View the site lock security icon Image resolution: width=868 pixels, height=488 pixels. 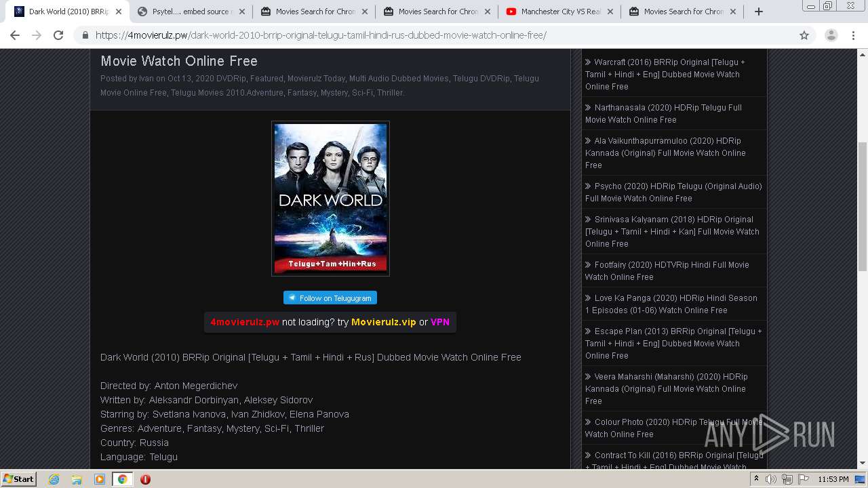tap(85, 35)
